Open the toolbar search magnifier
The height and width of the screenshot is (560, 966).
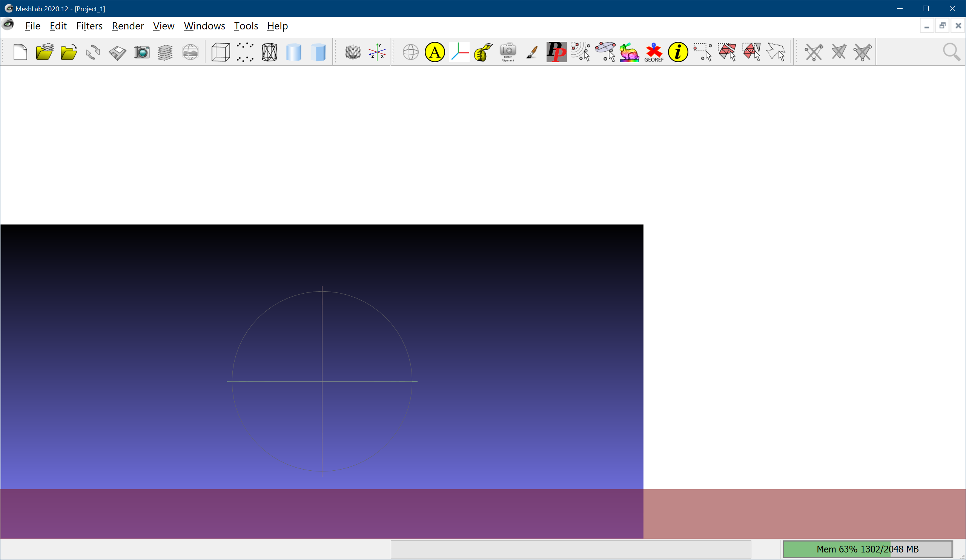[952, 52]
